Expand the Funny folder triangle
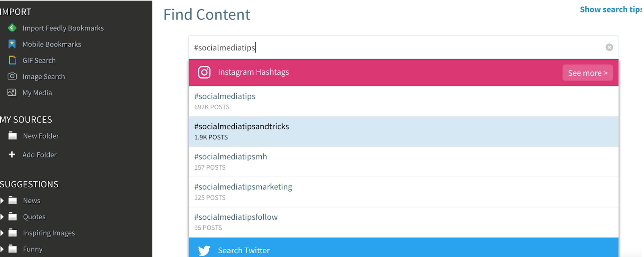This screenshot has height=257, width=644. [x=2, y=249]
